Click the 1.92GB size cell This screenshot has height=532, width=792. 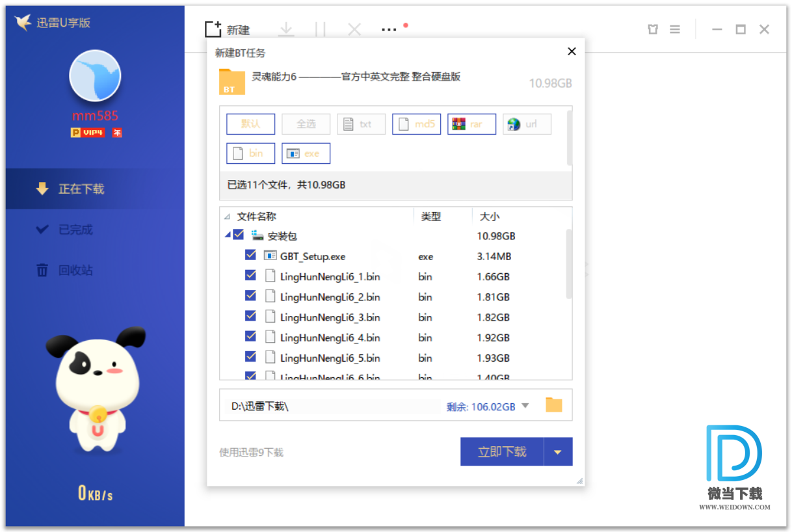tap(494, 338)
